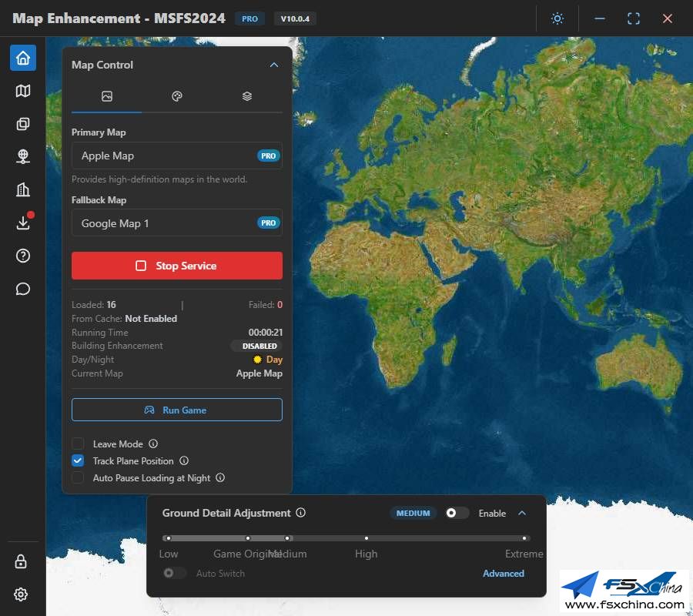Switch to the palette color tab
Viewport: 693px width, 616px height.
click(x=177, y=96)
